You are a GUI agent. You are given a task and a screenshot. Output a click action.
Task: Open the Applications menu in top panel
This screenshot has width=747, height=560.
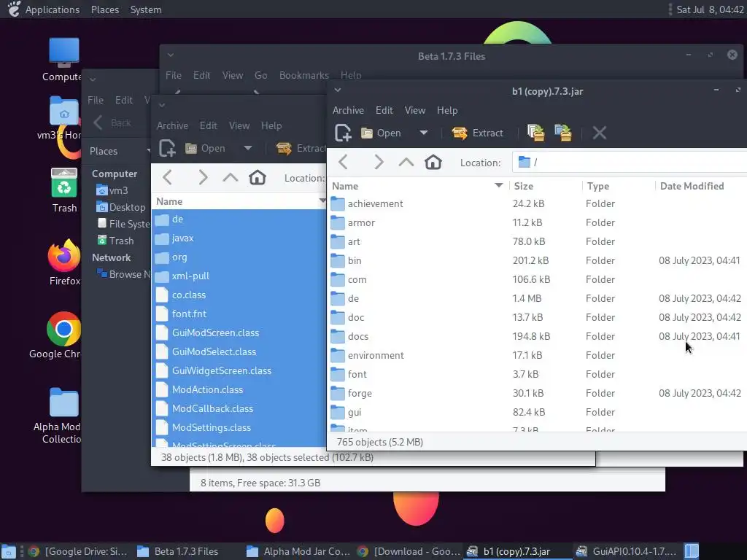(x=53, y=9)
